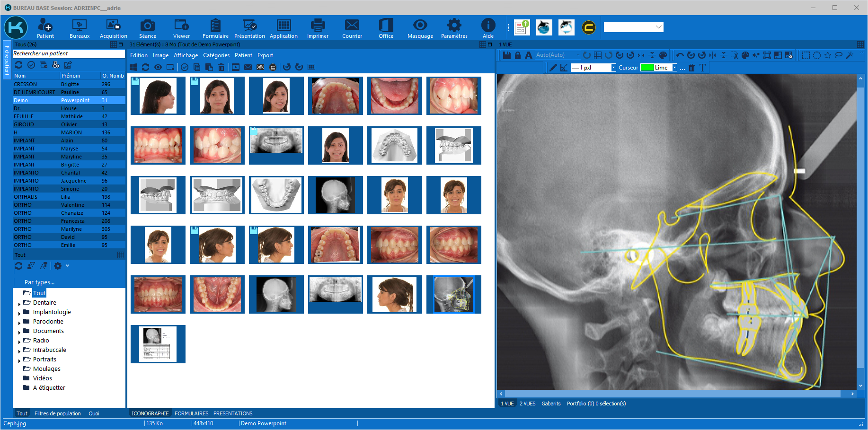This screenshot has height=430, width=868.
Task: Open the line thickness 1 pxl dropdown
Action: coord(613,68)
